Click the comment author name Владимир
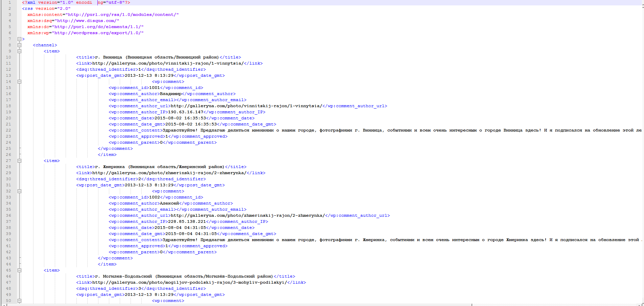 point(171,94)
